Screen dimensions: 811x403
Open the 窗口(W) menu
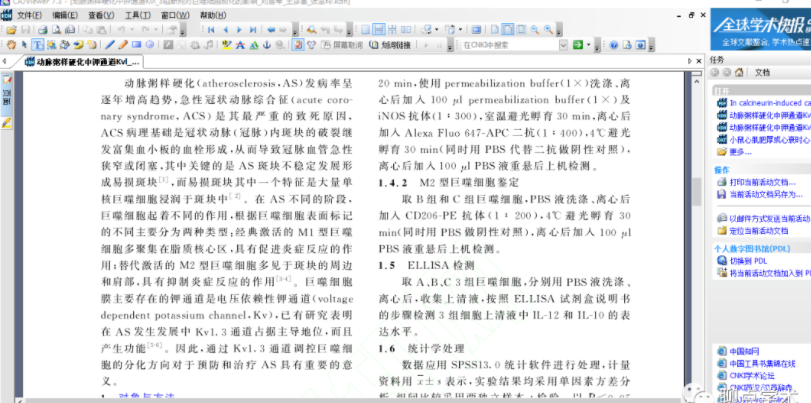click(x=175, y=16)
